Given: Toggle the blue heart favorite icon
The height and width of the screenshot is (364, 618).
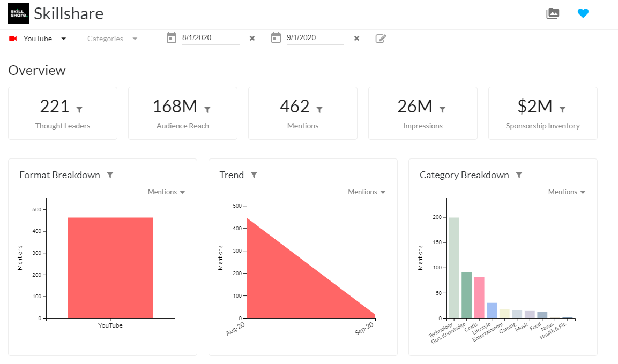Looking at the screenshot, I should coord(583,13).
